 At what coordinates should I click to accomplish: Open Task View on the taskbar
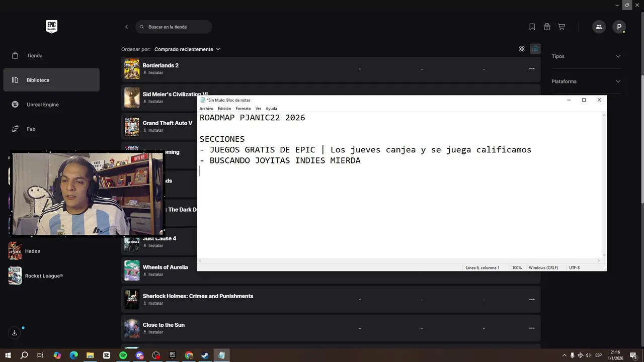pos(40,355)
